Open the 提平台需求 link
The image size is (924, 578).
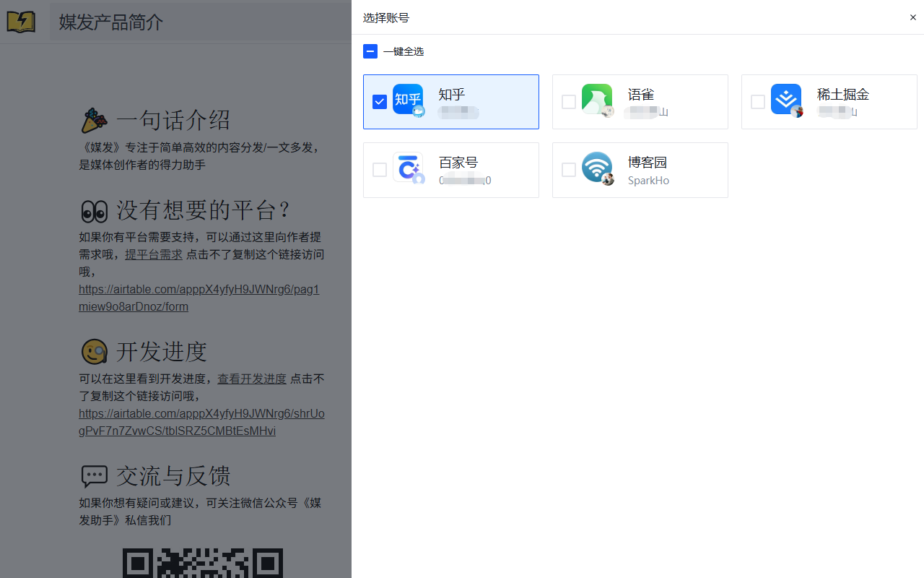(153, 254)
